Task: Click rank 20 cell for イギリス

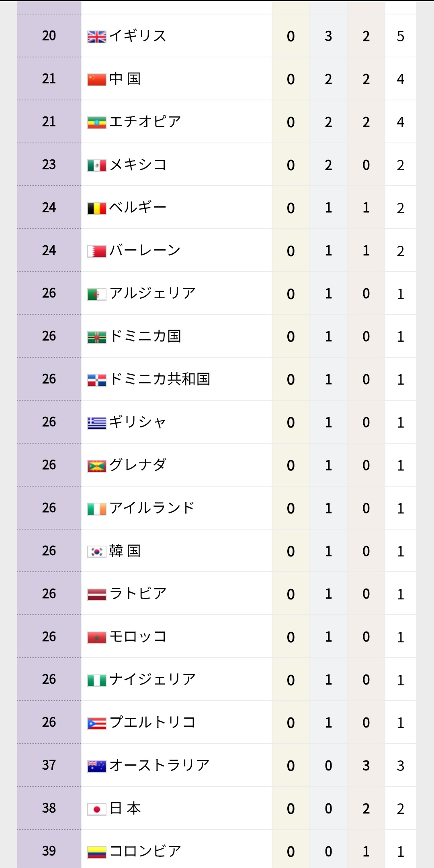Action: click(49, 36)
